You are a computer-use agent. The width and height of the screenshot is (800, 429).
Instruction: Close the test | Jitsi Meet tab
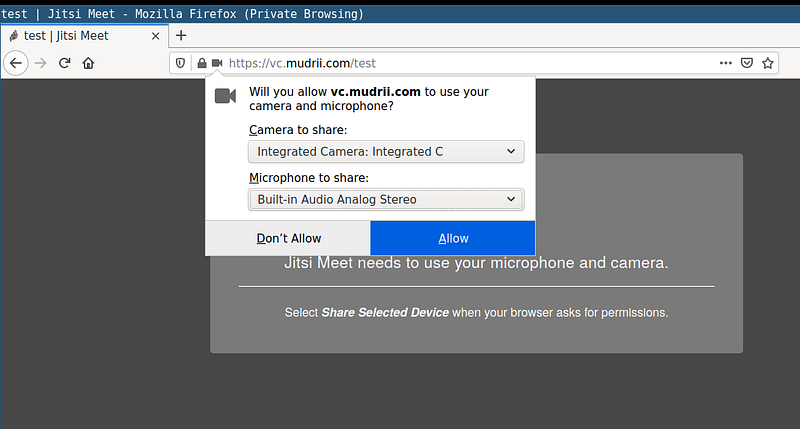tap(156, 35)
